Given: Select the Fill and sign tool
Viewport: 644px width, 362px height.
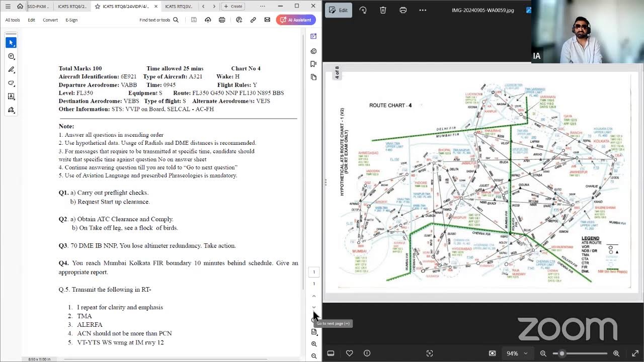Looking at the screenshot, I should [x=11, y=110].
